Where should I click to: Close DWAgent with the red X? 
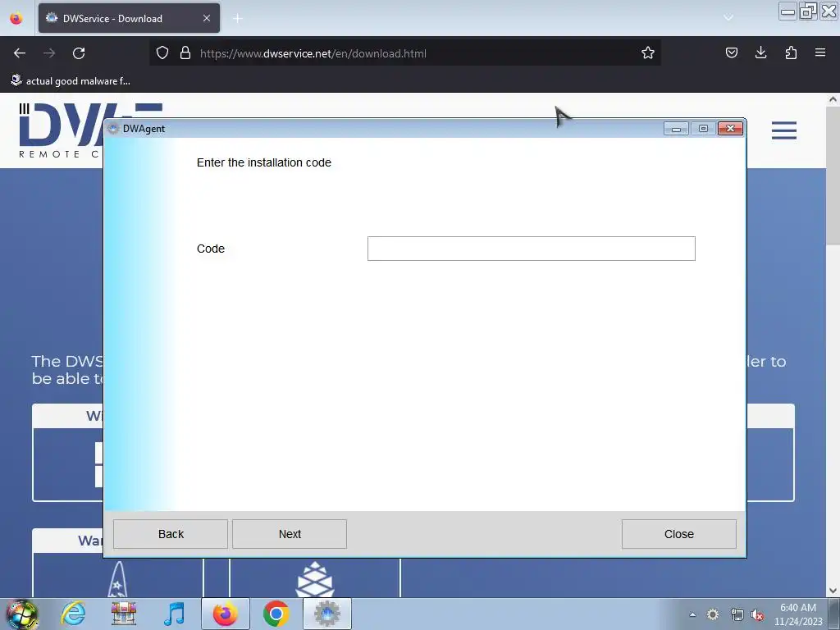tap(730, 129)
